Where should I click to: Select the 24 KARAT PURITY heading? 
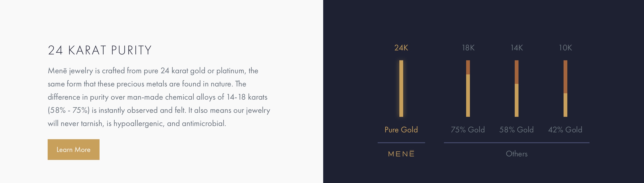(100, 50)
